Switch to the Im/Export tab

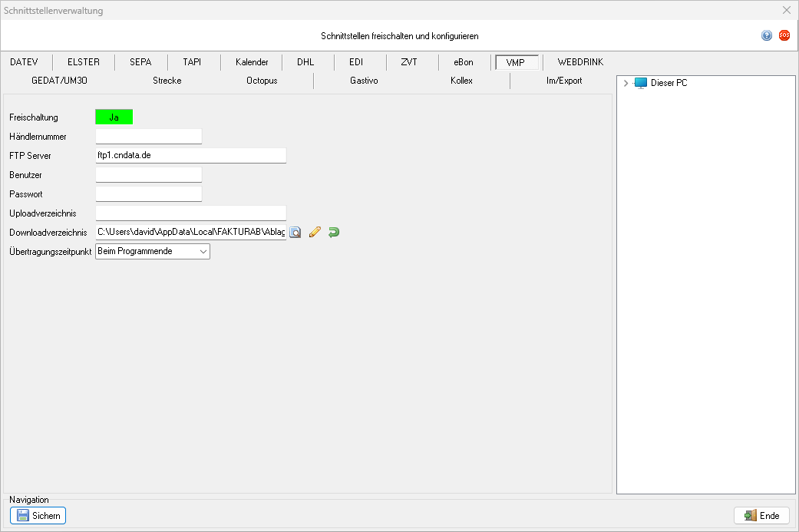click(563, 81)
